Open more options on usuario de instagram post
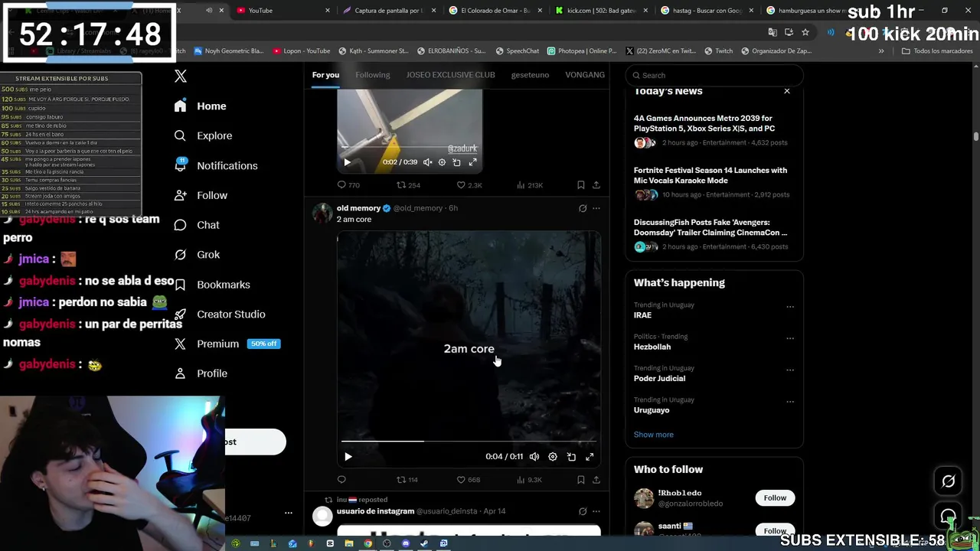This screenshot has height=551, width=980. pos(596,511)
